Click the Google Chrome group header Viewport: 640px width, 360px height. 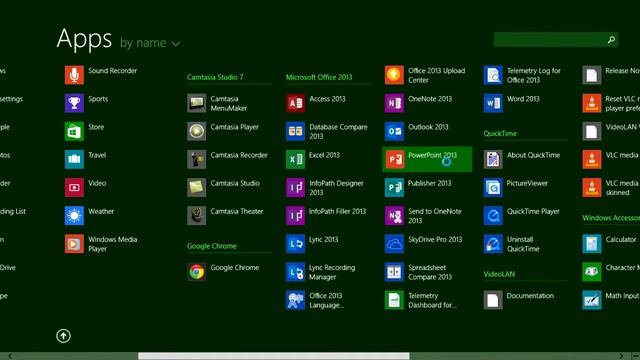[211, 246]
